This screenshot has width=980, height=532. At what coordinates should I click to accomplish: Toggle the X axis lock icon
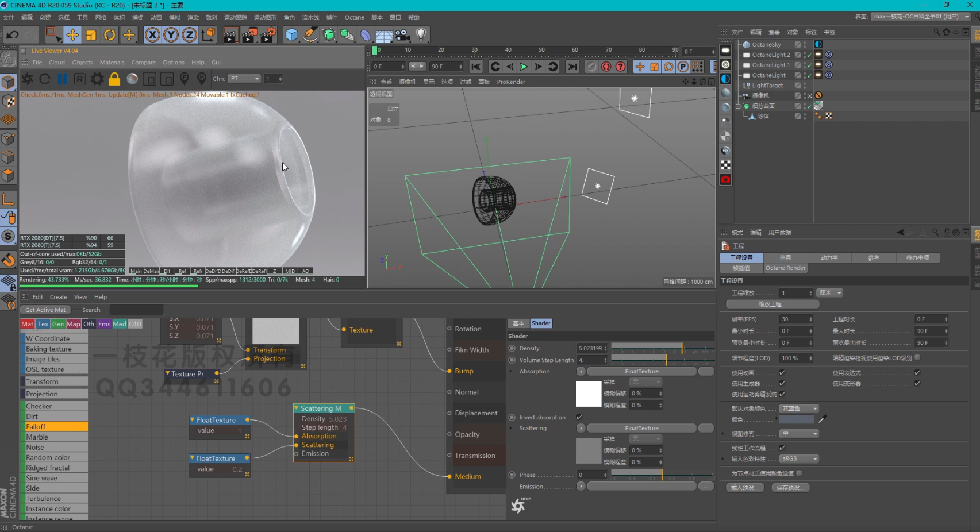[x=152, y=35]
